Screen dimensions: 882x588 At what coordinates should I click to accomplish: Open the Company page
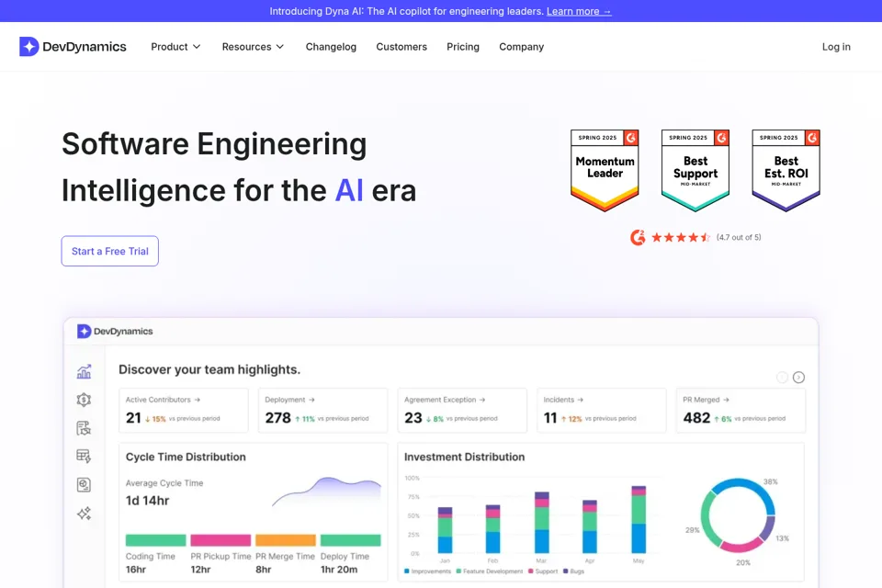tap(522, 47)
